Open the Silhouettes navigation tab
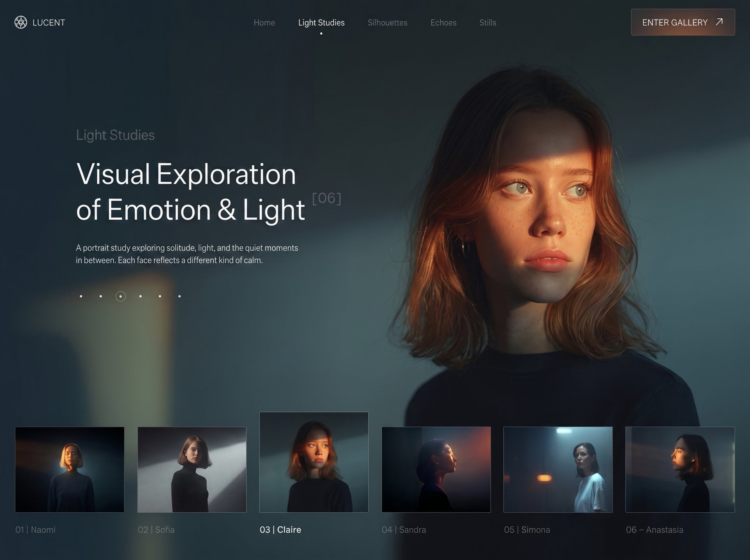 pyautogui.click(x=387, y=23)
